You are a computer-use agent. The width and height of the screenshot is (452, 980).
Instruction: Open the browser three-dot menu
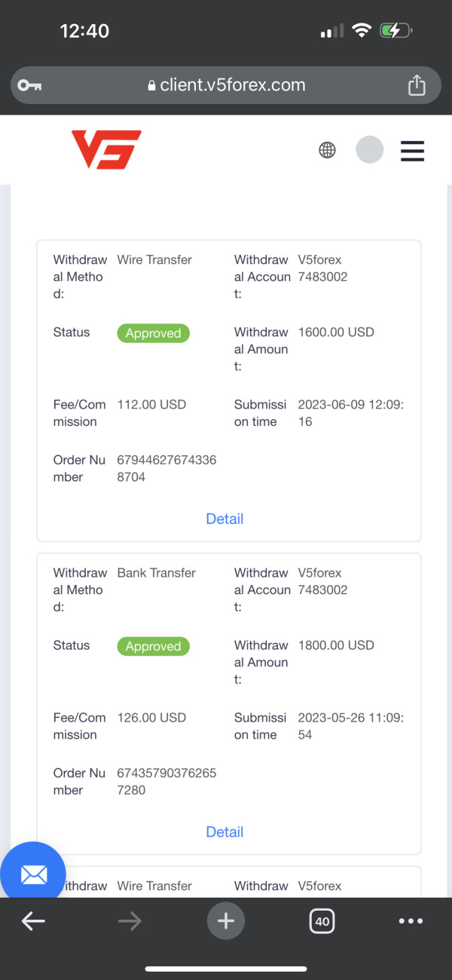(x=411, y=920)
